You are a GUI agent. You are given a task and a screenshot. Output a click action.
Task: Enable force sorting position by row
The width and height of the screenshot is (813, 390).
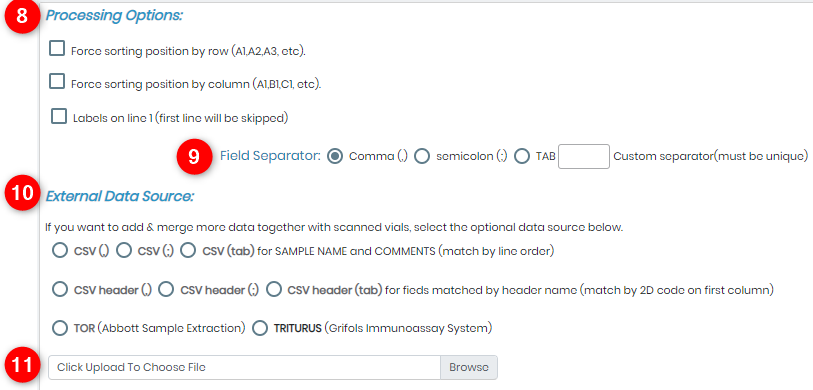click(57, 49)
